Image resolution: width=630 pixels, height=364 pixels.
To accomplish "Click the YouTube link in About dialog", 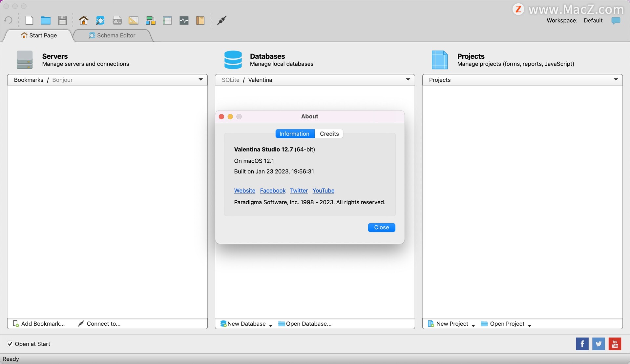I will (x=323, y=191).
